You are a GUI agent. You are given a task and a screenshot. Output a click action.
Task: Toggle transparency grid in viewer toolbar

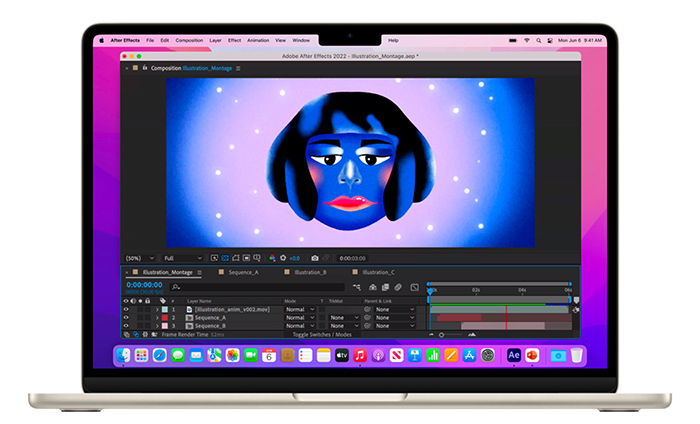225,258
